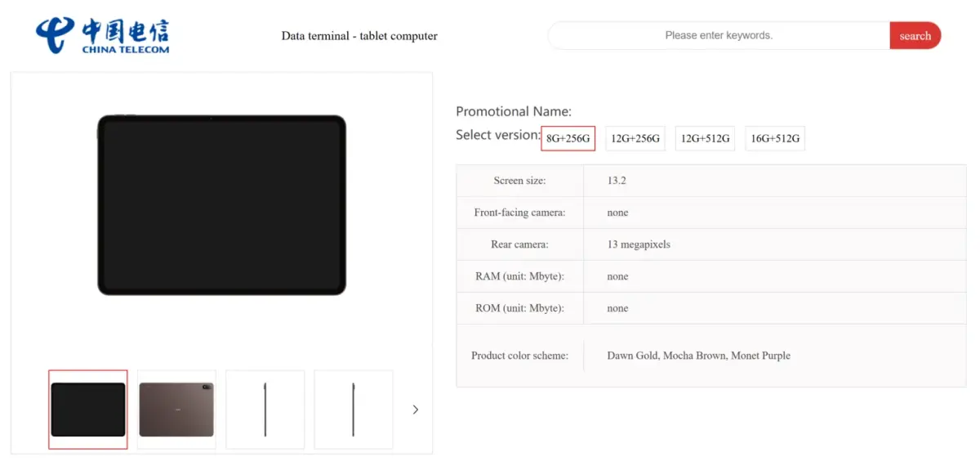
Task: Show next thumbnails with the right chevron
Action: pos(415,410)
